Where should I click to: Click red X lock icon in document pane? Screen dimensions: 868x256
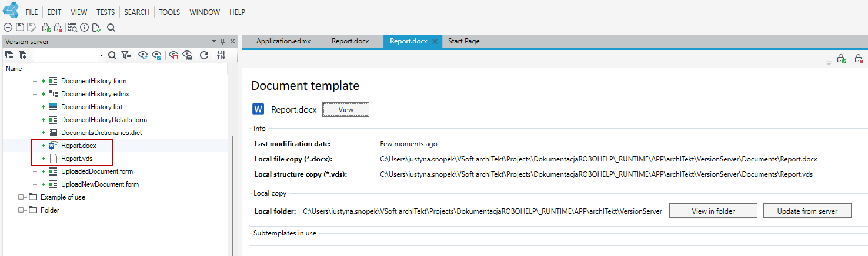pyautogui.click(x=859, y=59)
